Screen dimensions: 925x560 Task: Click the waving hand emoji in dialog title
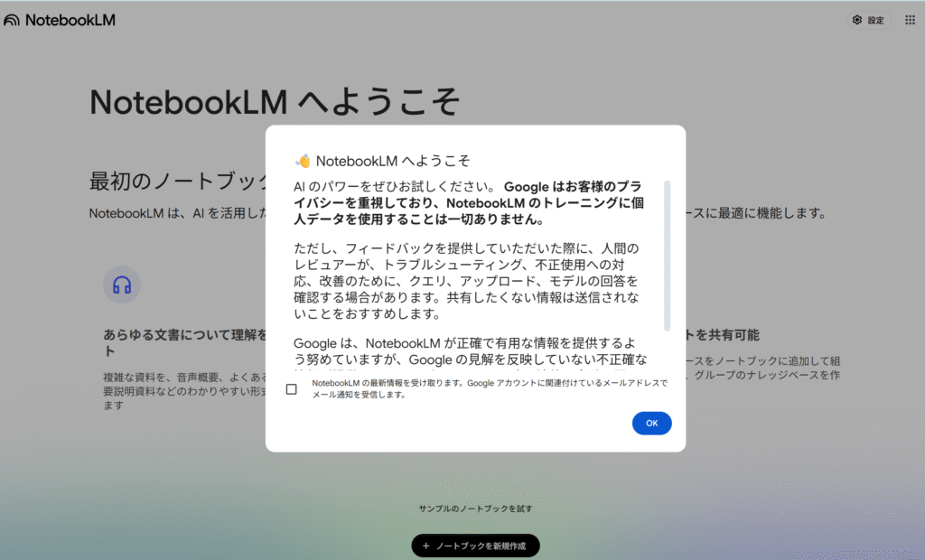coord(304,161)
